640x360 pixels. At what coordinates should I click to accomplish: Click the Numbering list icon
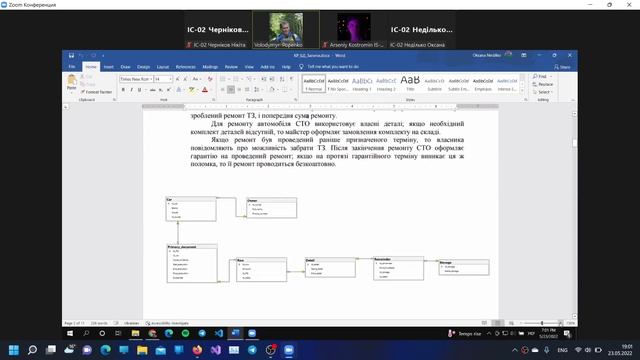click(x=236, y=79)
